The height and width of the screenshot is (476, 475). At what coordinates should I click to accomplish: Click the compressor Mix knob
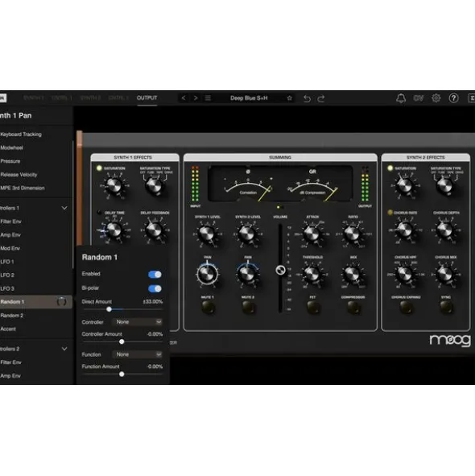(x=352, y=274)
